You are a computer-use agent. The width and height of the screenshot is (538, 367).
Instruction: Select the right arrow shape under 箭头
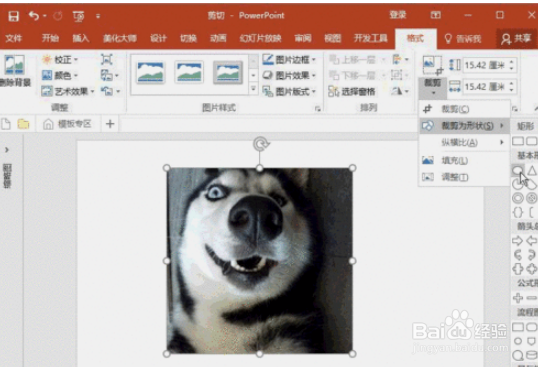click(x=518, y=241)
